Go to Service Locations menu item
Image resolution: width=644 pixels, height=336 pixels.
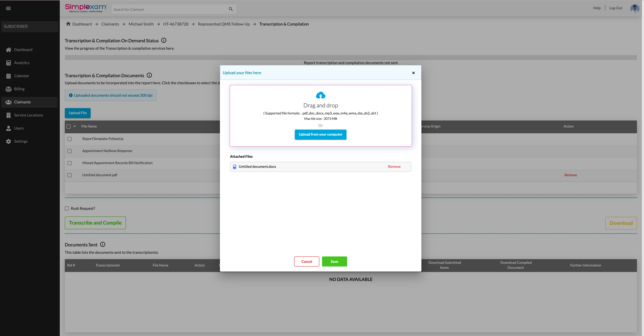[28, 115]
